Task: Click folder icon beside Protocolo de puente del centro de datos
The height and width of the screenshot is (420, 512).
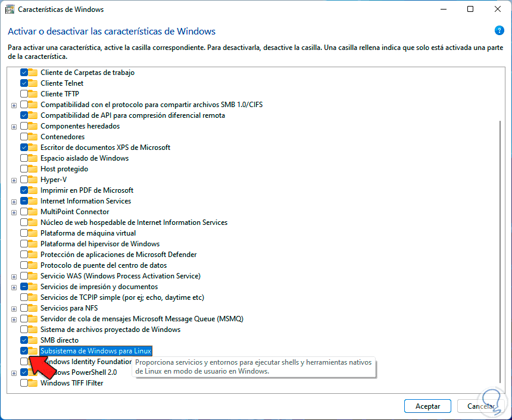Action: 33,265
